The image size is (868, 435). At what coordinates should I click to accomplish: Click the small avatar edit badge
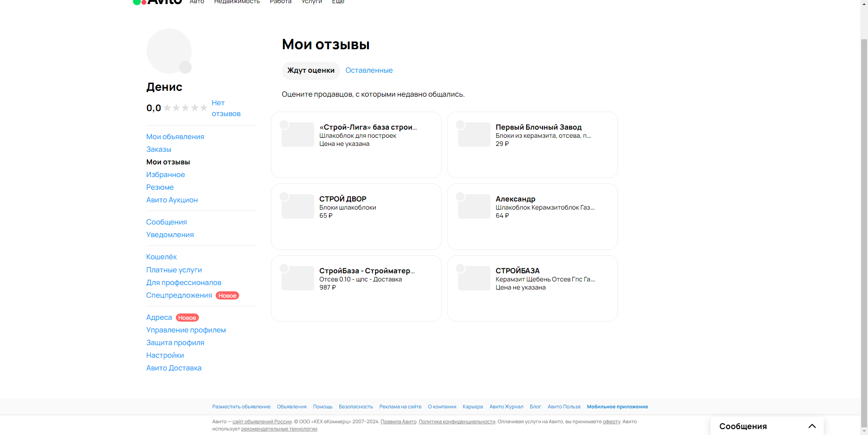coord(185,67)
